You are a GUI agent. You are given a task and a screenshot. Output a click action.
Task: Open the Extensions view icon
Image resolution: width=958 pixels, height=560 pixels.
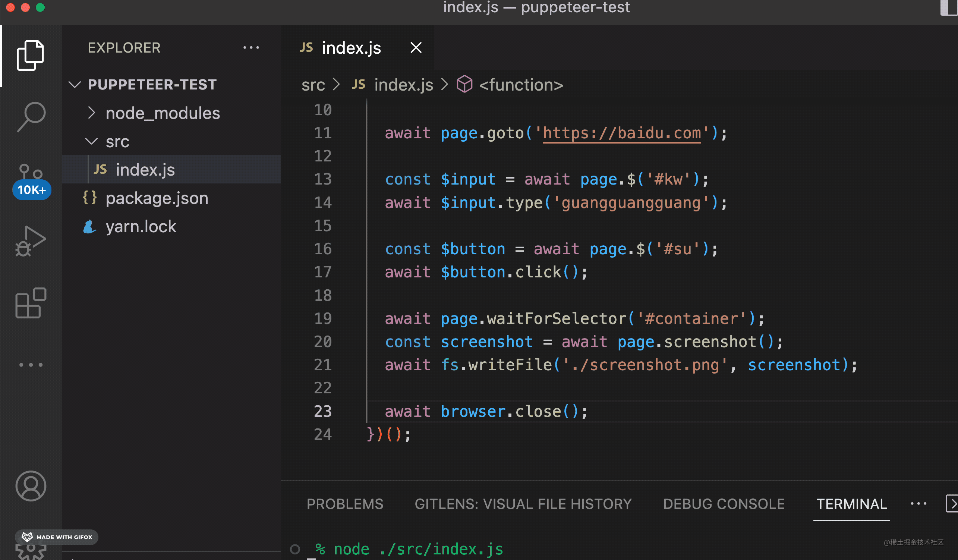(x=31, y=303)
